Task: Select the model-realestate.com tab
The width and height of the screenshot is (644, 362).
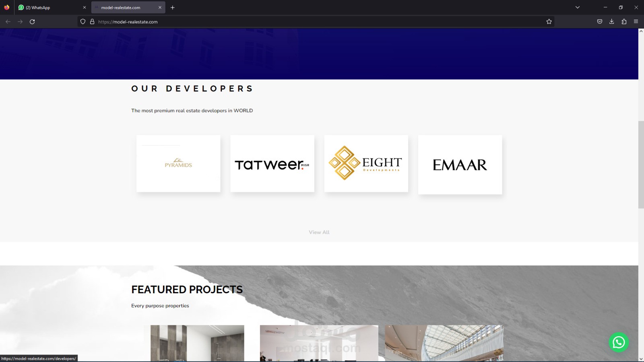Action: pyautogui.click(x=128, y=7)
